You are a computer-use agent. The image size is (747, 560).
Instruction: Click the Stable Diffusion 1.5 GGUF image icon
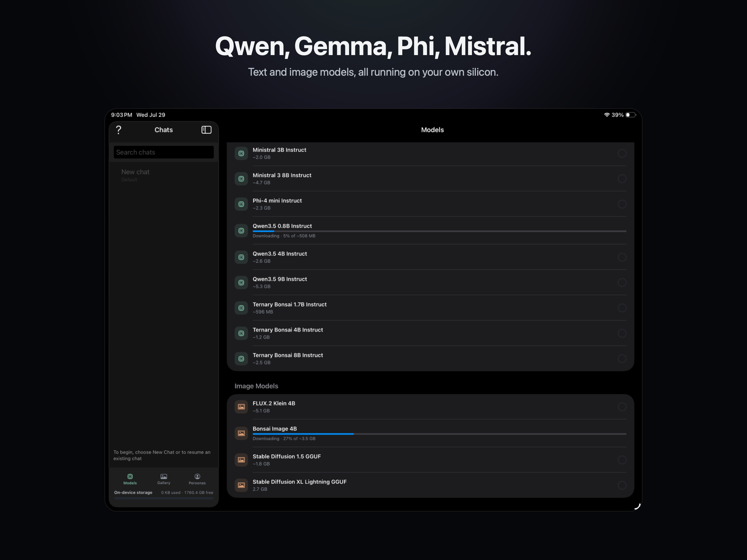(241, 460)
